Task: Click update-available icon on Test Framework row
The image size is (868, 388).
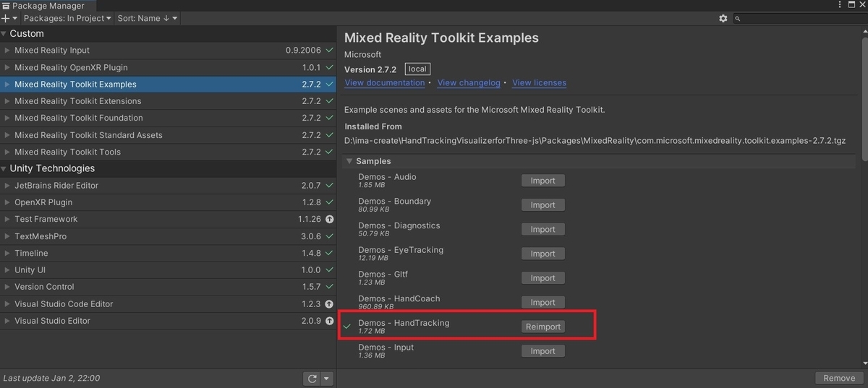Action: pyautogui.click(x=330, y=220)
